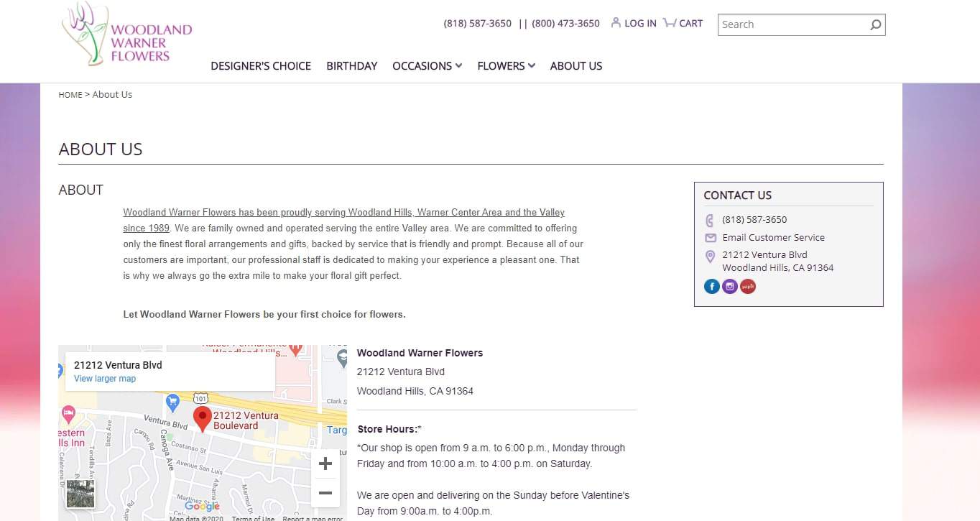This screenshot has width=980, height=521.
Task: Click 'Let Woodland Warner Flowers be your first choice' text
Action: tap(264, 314)
